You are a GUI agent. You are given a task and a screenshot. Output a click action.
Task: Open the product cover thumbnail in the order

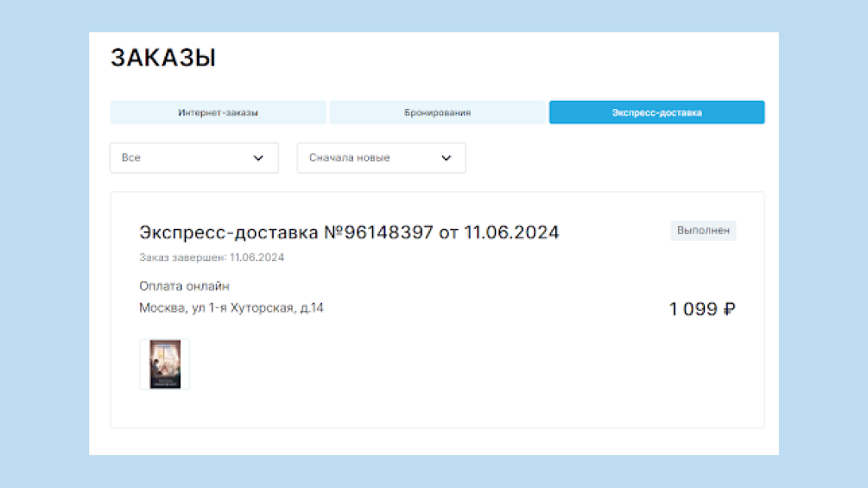[x=165, y=364]
